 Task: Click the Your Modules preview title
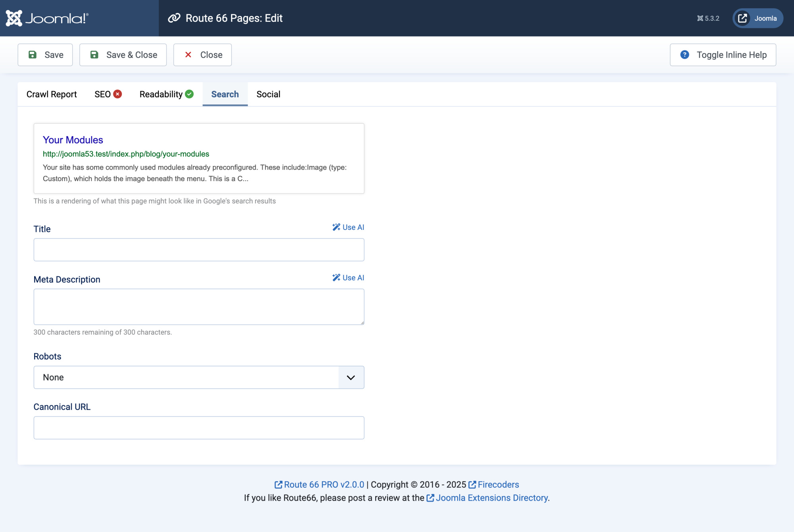pyautogui.click(x=73, y=140)
